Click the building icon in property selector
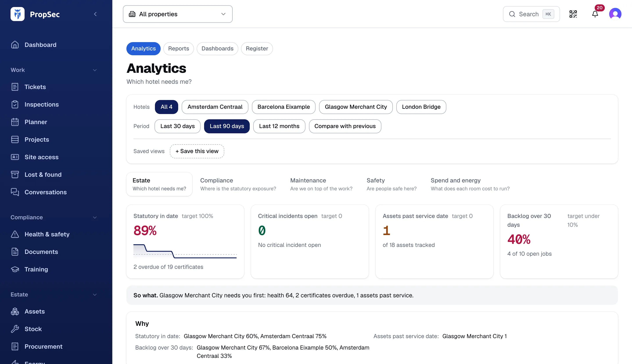632x364 pixels. pyautogui.click(x=132, y=14)
